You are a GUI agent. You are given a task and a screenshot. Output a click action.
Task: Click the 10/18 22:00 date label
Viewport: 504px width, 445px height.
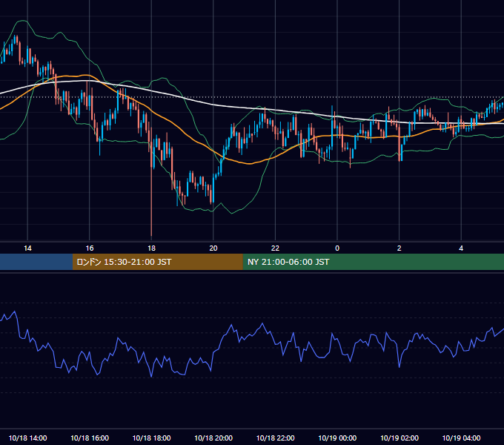[x=275, y=438]
